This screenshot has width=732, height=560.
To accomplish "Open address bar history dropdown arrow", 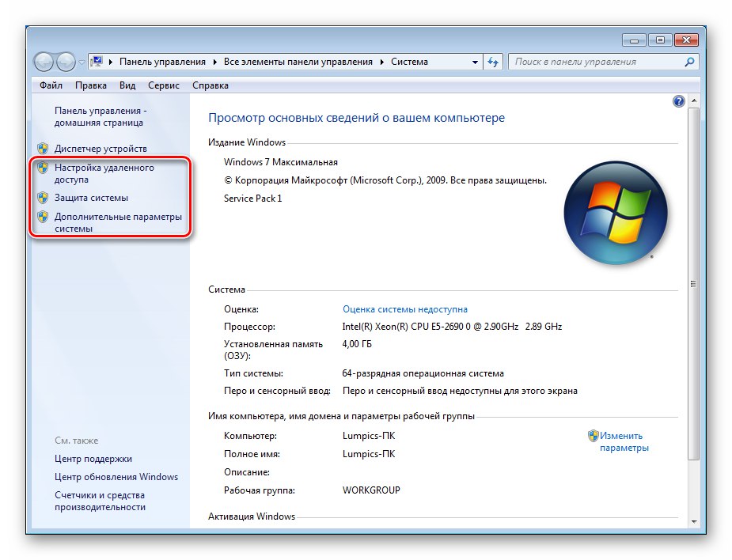I will 475,62.
